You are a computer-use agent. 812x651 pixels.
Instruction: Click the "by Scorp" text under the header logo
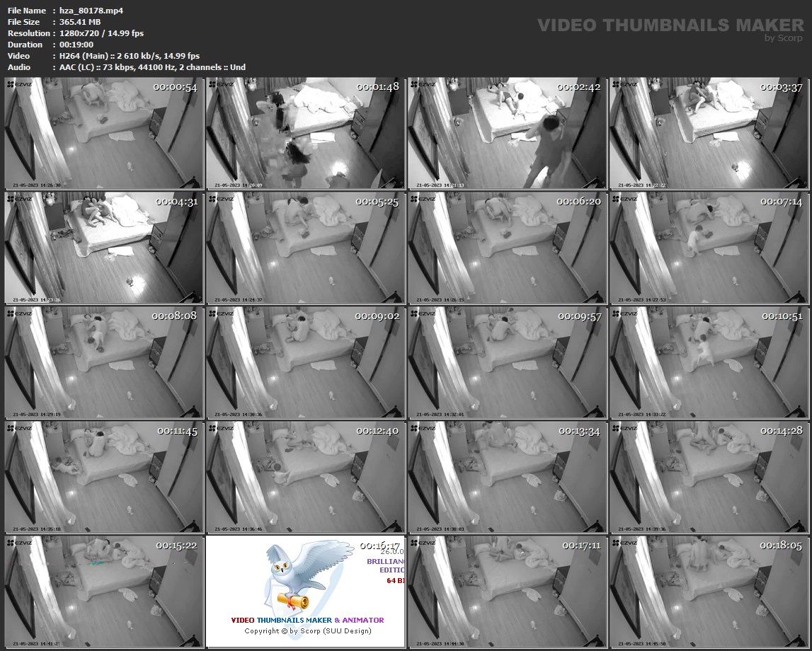784,38
